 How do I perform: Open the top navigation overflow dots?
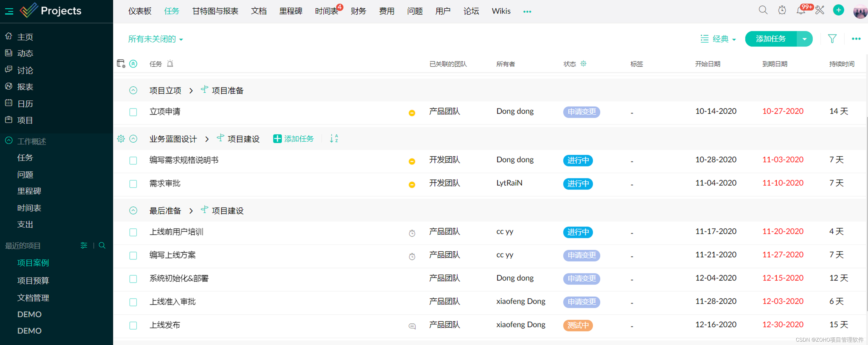527,12
